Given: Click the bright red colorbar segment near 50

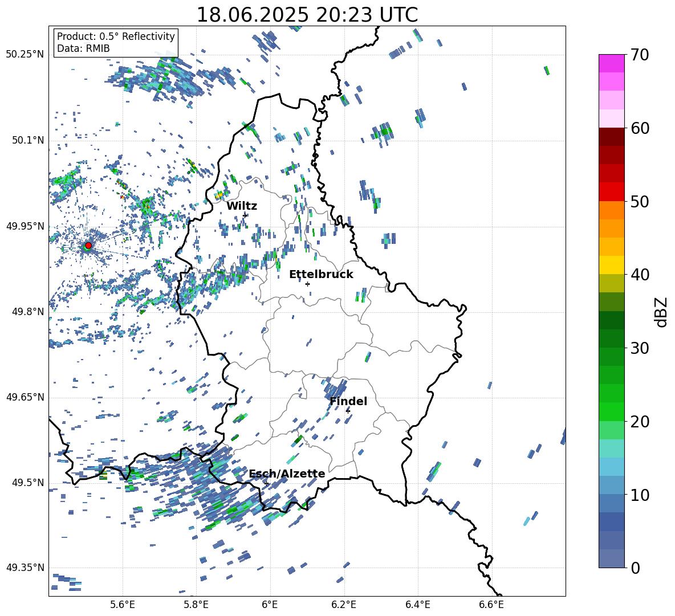Looking at the screenshot, I should click(x=612, y=192).
